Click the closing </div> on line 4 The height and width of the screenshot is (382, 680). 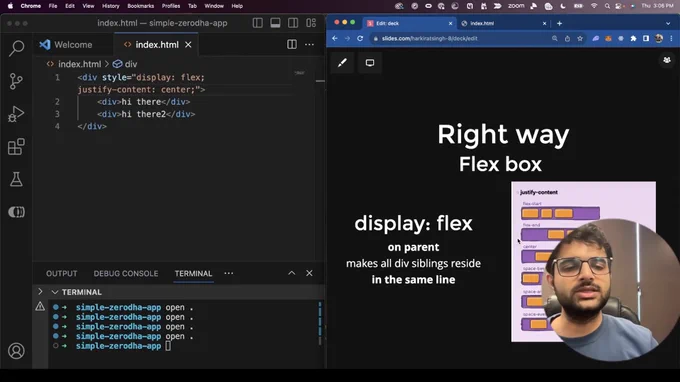click(92, 126)
